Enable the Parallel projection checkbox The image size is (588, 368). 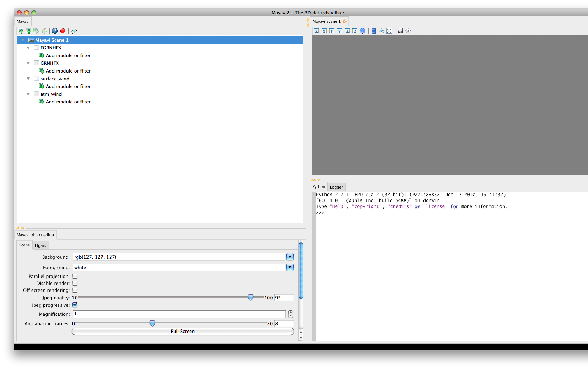pos(75,276)
